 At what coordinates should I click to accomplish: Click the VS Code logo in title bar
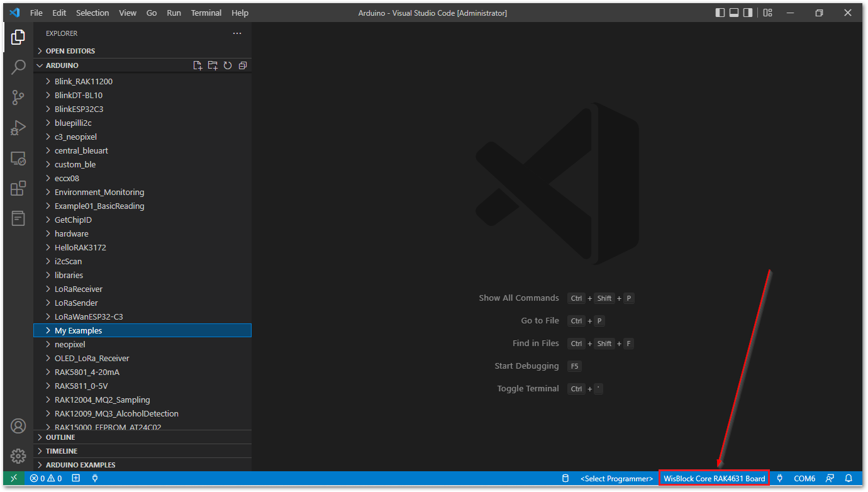[14, 13]
